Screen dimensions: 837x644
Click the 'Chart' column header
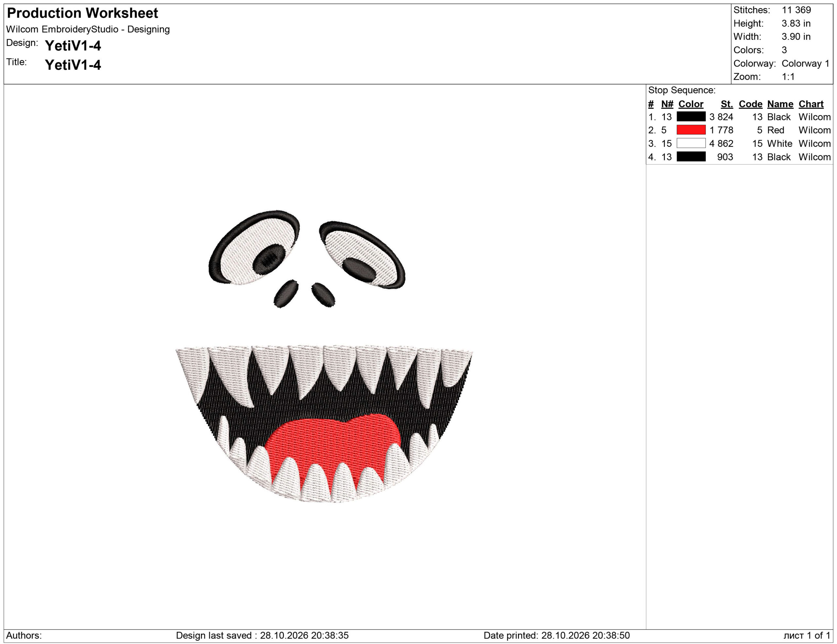click(x=811, y=104)
